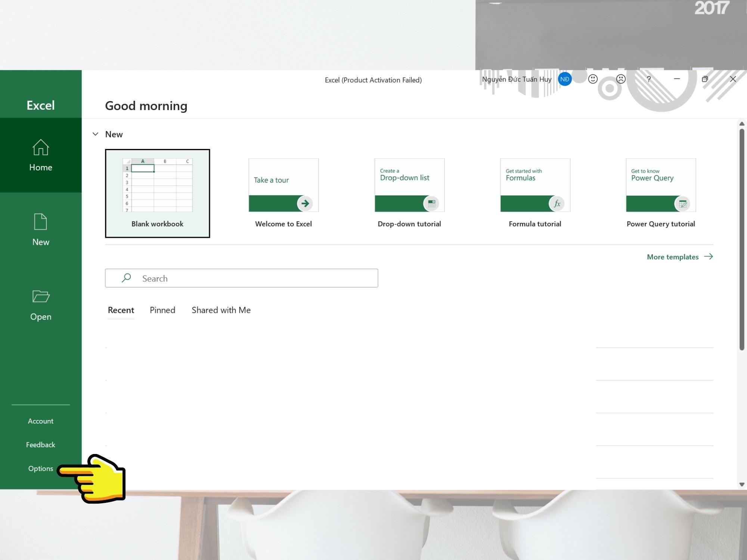Open Feedback in the sidebar
The width and height of the screenshot is (747, 560).
click(41, 445)
